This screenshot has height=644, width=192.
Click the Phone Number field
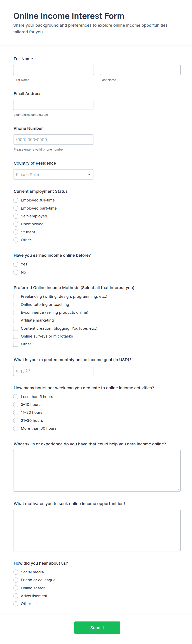pos(53,140)
